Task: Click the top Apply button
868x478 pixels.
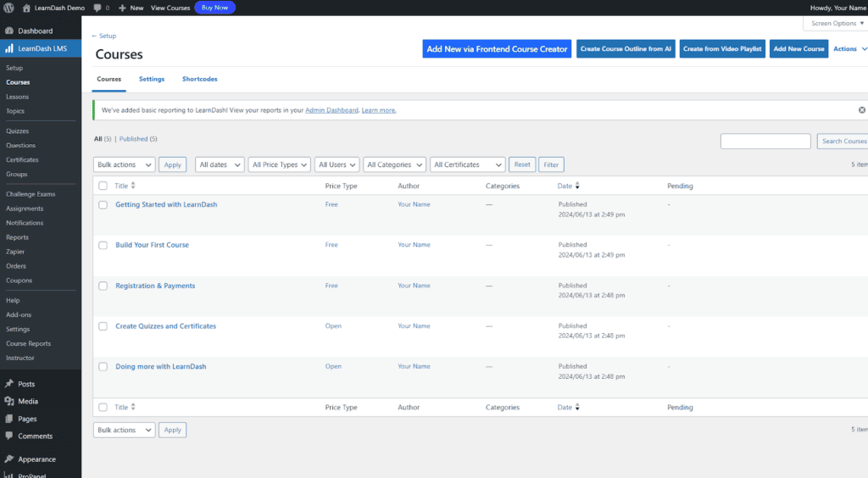Action: 173,165
